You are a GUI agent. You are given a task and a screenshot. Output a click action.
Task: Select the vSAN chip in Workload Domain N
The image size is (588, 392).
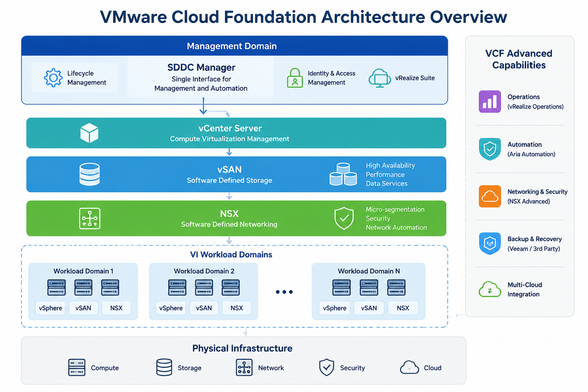click(369, 308)
